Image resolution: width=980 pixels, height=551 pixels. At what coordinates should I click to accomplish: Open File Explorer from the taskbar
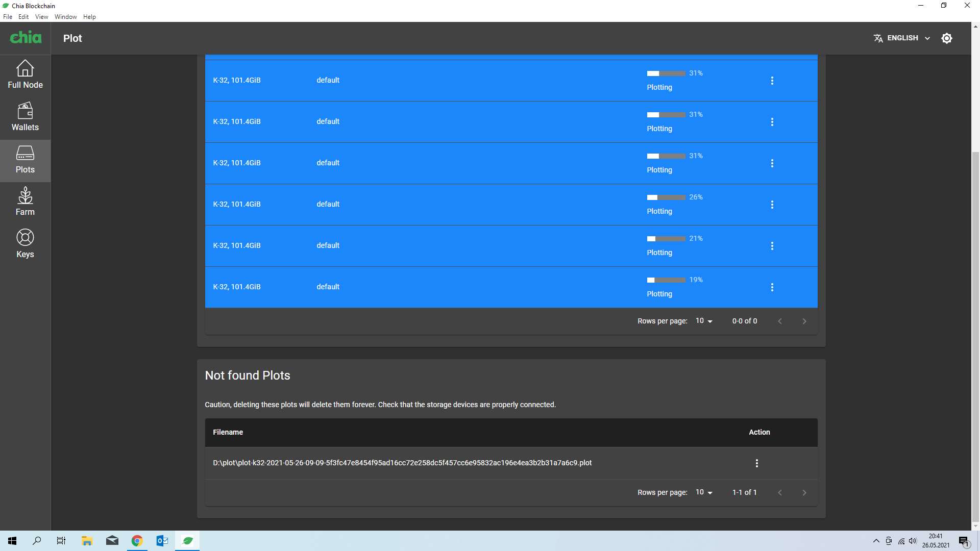(x=87, y=541)
